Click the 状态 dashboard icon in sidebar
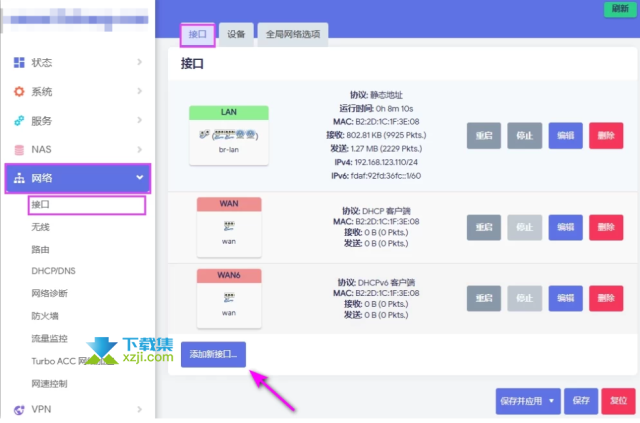The height and width of the screenshot is (423, 640). click(19, 62)
